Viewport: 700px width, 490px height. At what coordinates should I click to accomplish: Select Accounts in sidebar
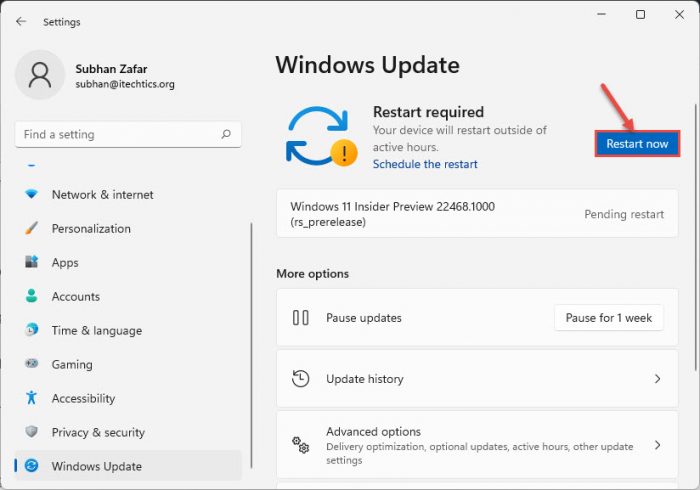coord(128,296)
